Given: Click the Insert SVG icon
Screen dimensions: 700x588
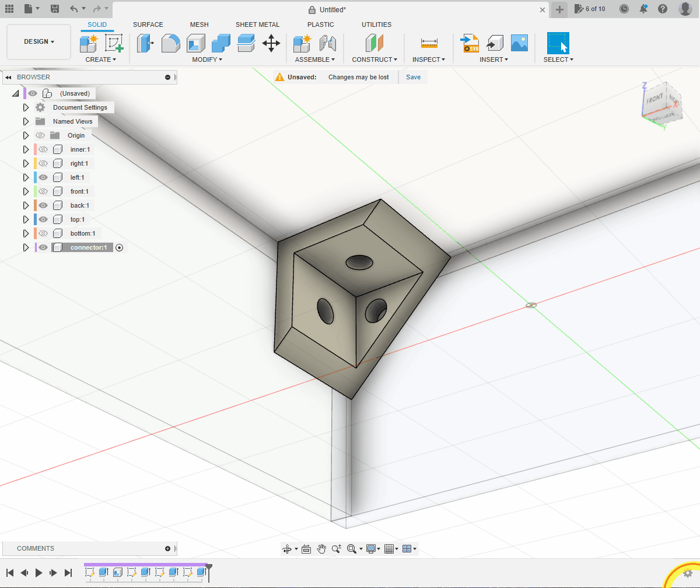Looking at the screenshot, I should pyautogui.click(x=470, y=43).
